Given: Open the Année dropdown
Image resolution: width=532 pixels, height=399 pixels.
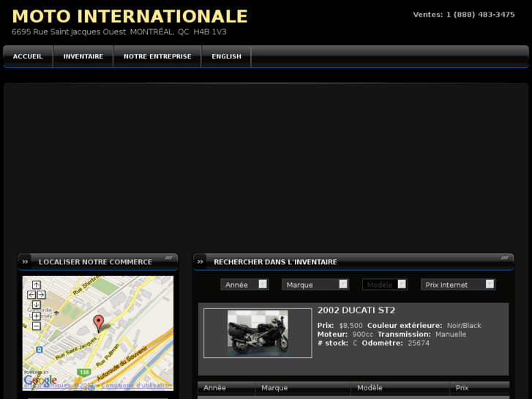Looking at the screenshot, I should click(244, 285).
